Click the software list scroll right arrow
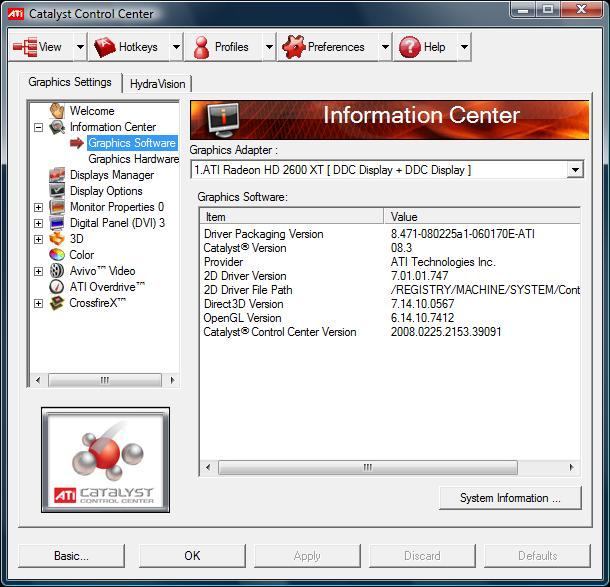This screenshot has height=587, width=610. [571, 467]
